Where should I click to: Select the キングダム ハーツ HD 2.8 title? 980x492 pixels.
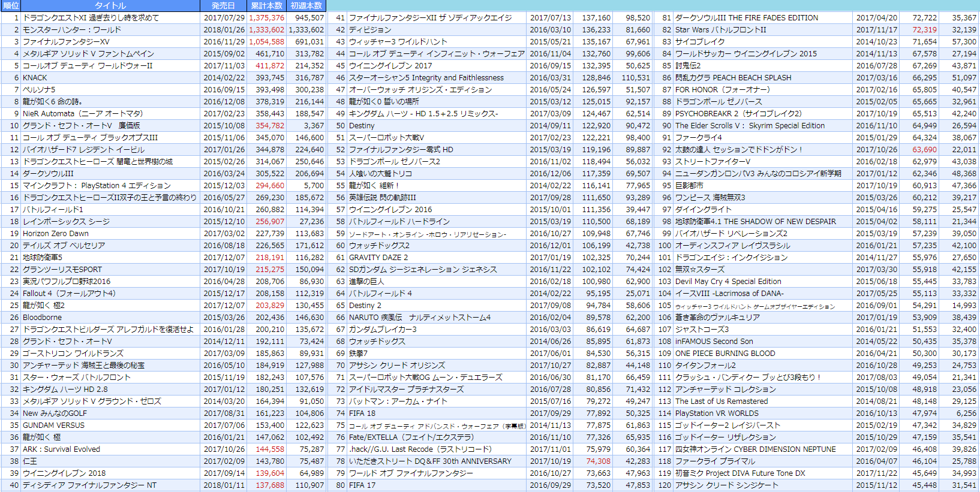click(x=65, y=390)
